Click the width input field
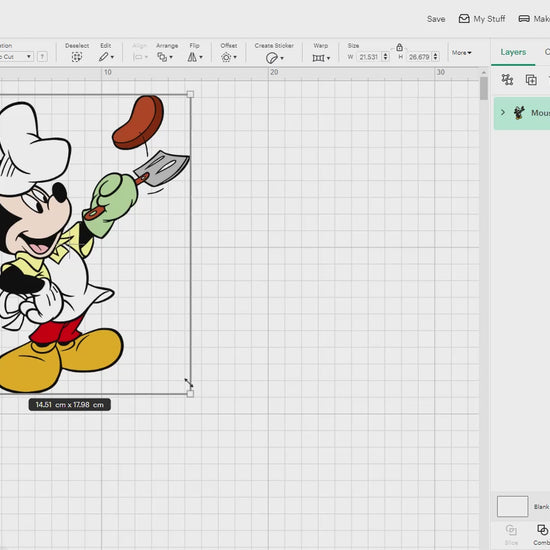 click(369, 57)
